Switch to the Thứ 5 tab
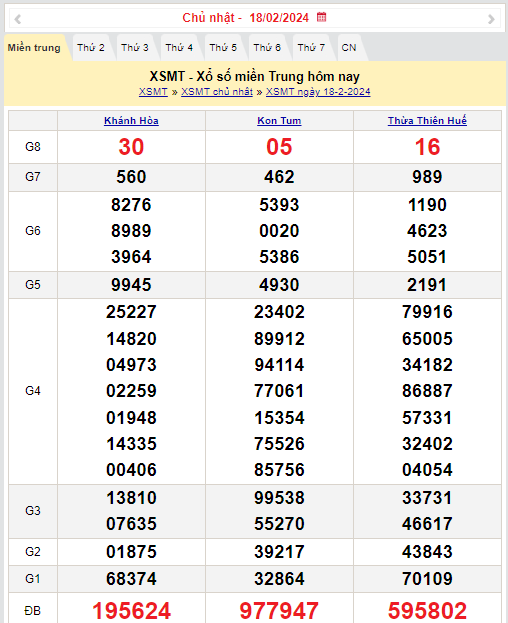The image size is (508, 623). (x=223, y=48)
